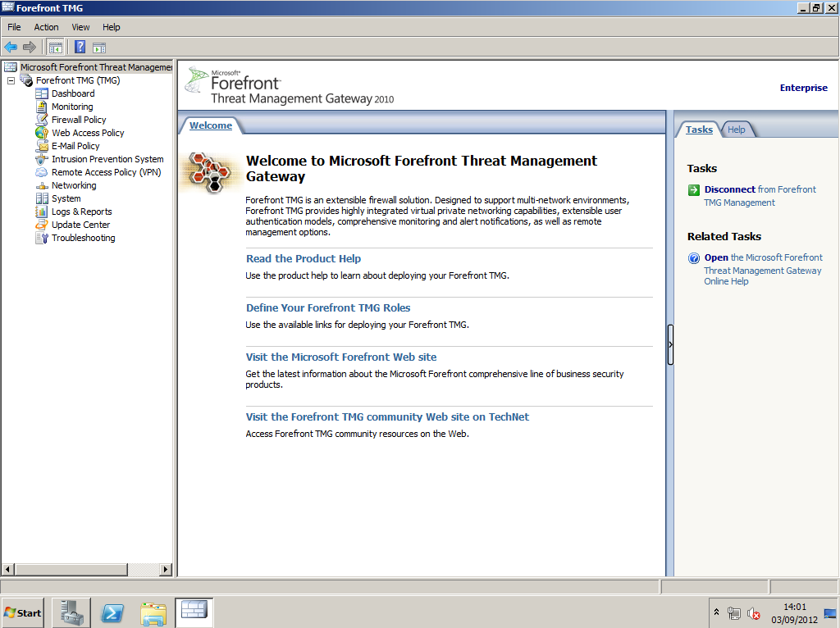
Task: Select the Firewall Policy node icon
Action: (x=42, y=120)
